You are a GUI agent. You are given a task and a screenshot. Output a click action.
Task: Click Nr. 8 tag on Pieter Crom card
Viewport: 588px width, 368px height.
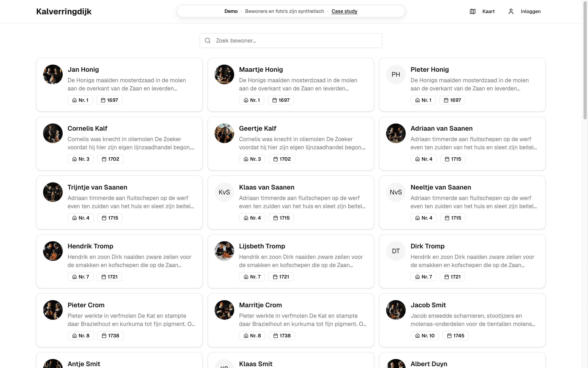81,336
